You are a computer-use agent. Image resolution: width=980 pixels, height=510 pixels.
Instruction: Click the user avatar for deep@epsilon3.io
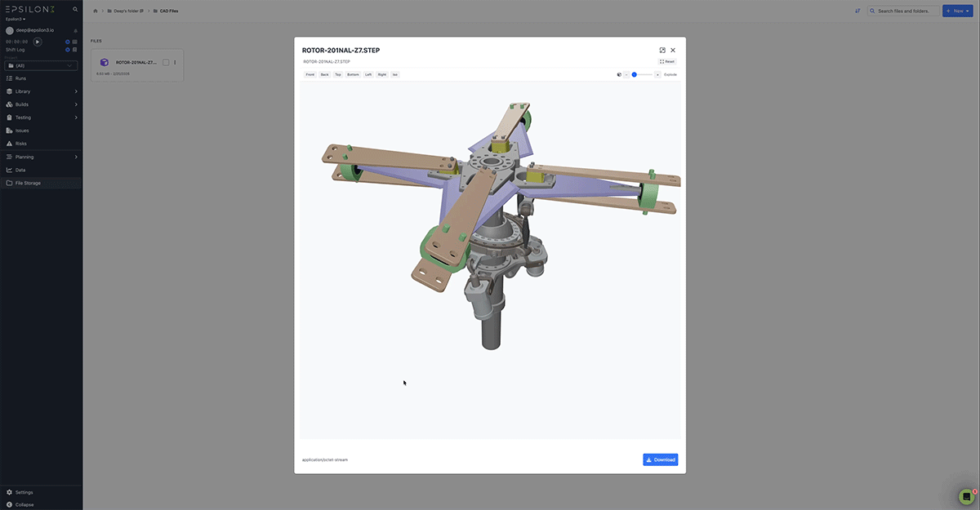(x=10, y=30)
